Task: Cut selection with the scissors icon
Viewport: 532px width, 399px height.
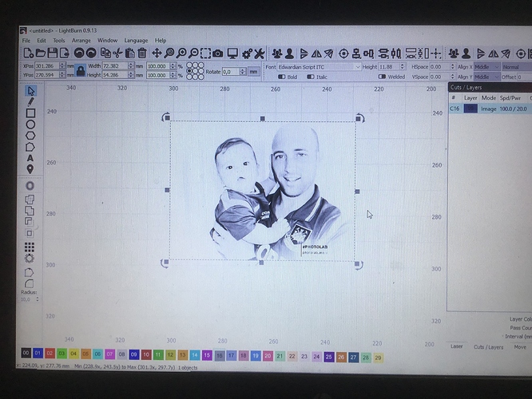Action: pyautogui.click(x=117, y=53)
